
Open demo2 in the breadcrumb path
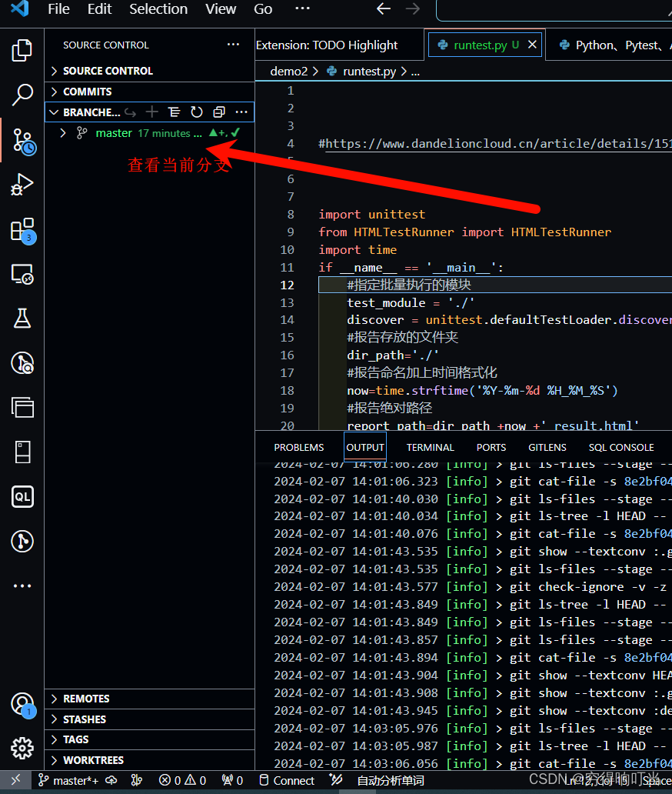coord(289,71)
